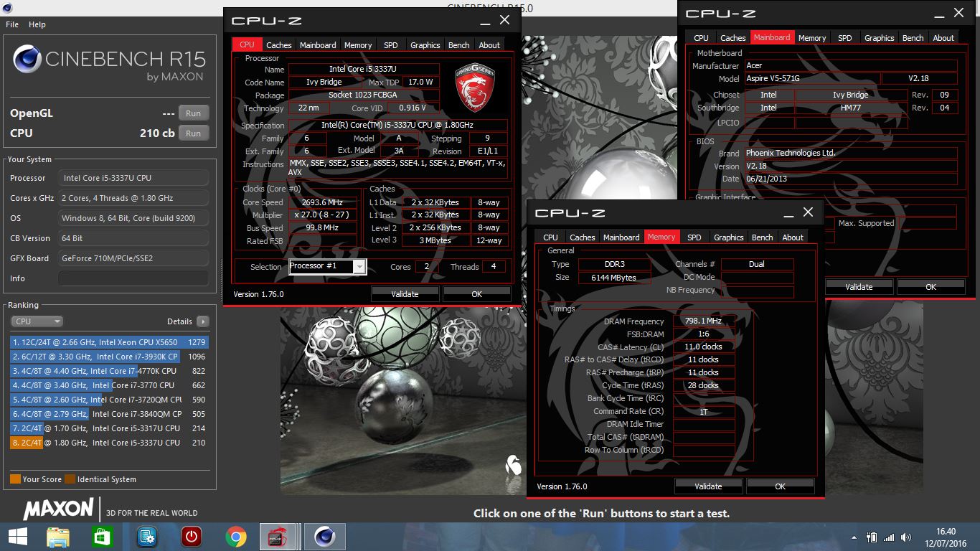Launch the Windows Store taskbar icon
The image size is (980, 551).
coord(103,536)
